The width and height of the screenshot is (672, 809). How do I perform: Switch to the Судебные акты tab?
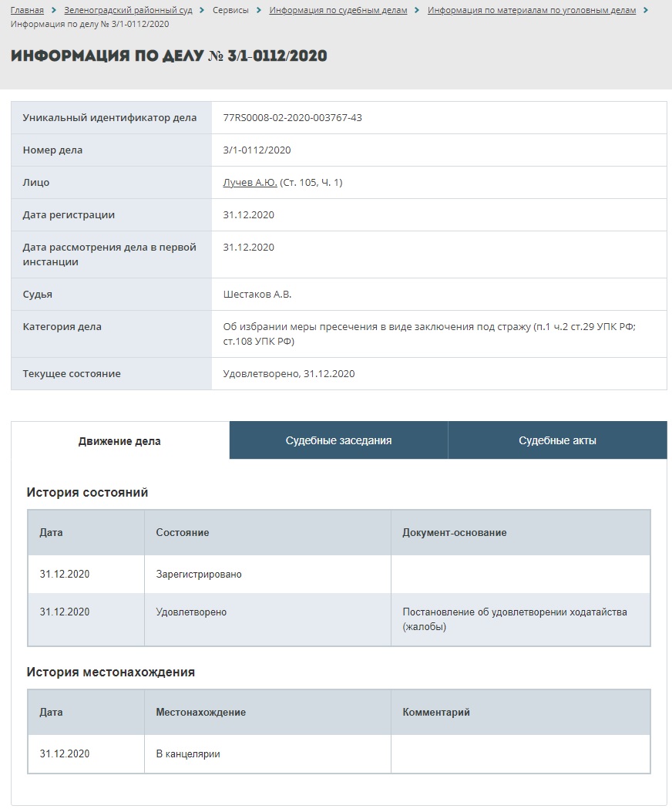(x=557, y=440)
